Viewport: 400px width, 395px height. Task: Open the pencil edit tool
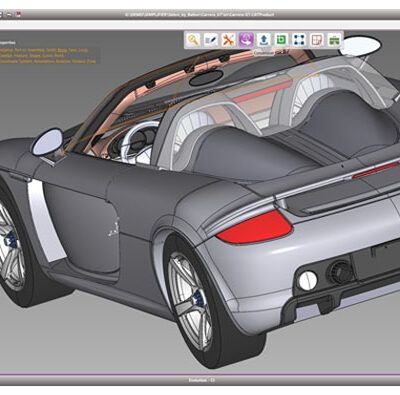[x=211, y=40]
